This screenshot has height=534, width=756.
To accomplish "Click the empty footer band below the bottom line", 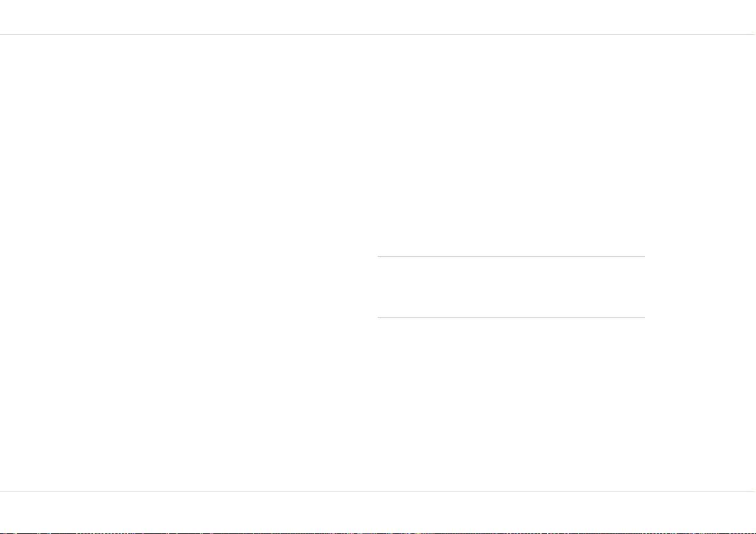I will coord(378,512).
